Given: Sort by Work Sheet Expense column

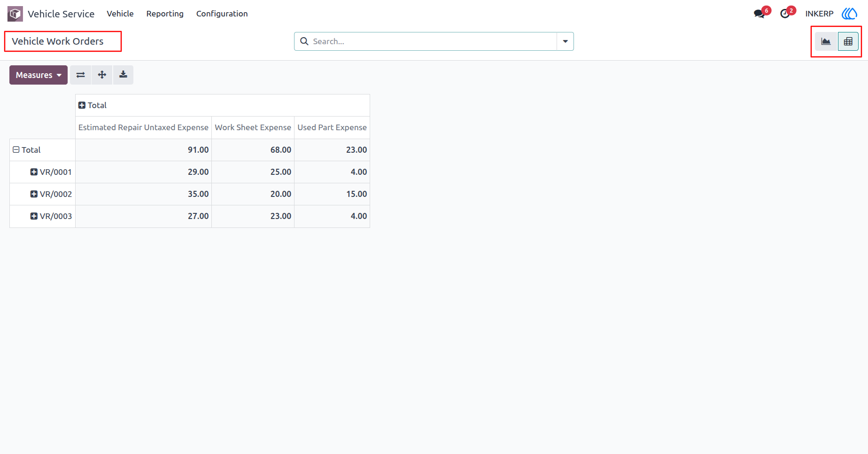Looking at the screenshot, I should (253, 127).
